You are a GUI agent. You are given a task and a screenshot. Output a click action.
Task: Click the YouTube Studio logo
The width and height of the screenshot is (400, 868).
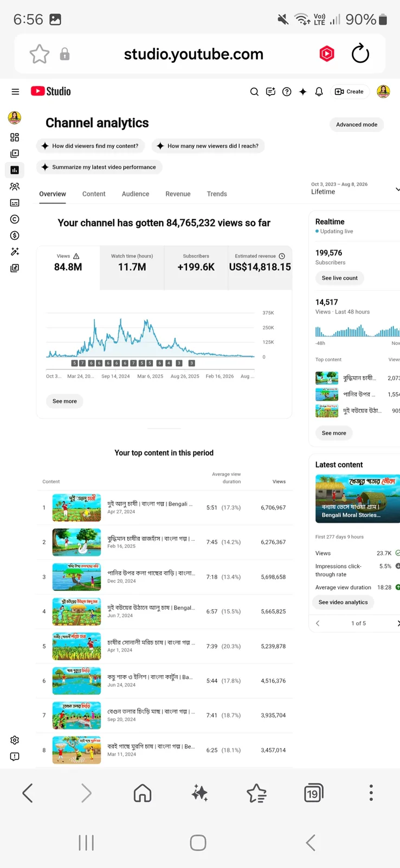point(51,91)
